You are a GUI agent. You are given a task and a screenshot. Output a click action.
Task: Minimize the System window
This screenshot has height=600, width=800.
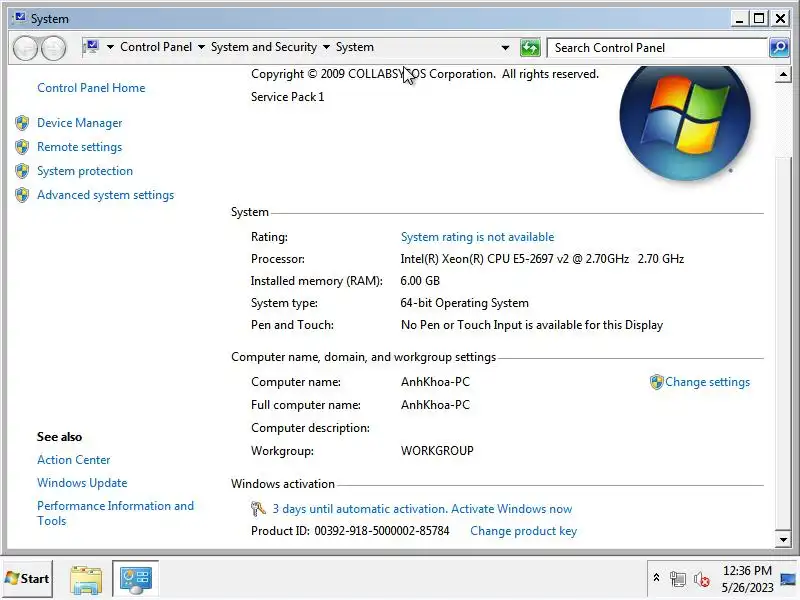tap(739, 18)
